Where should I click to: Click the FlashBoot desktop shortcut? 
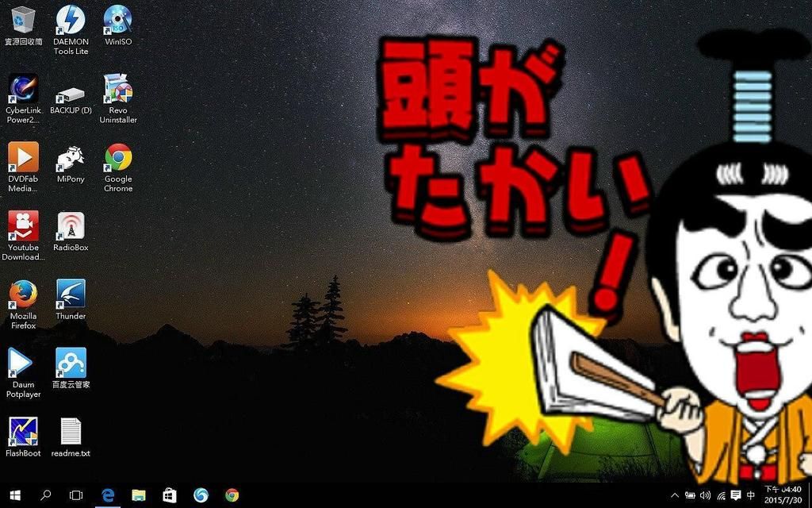23,437
